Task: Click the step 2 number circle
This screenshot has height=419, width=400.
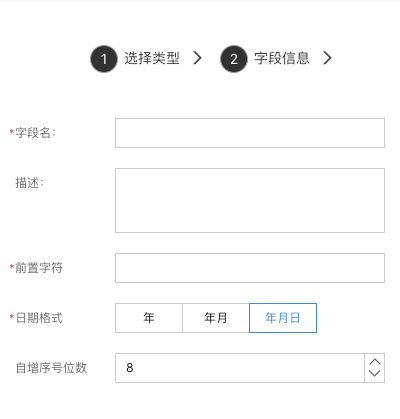Action: pos(234,59)
